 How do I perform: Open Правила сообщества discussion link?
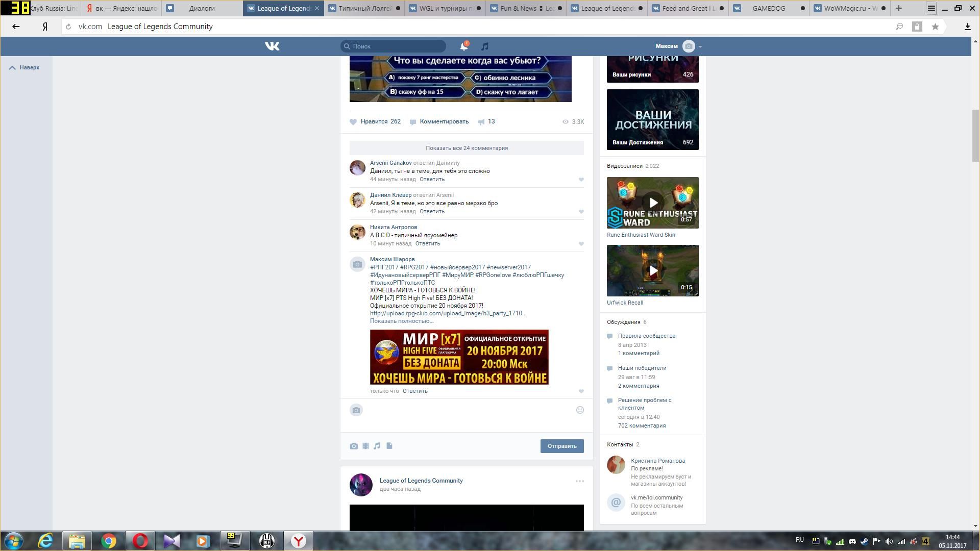[646, 336]
